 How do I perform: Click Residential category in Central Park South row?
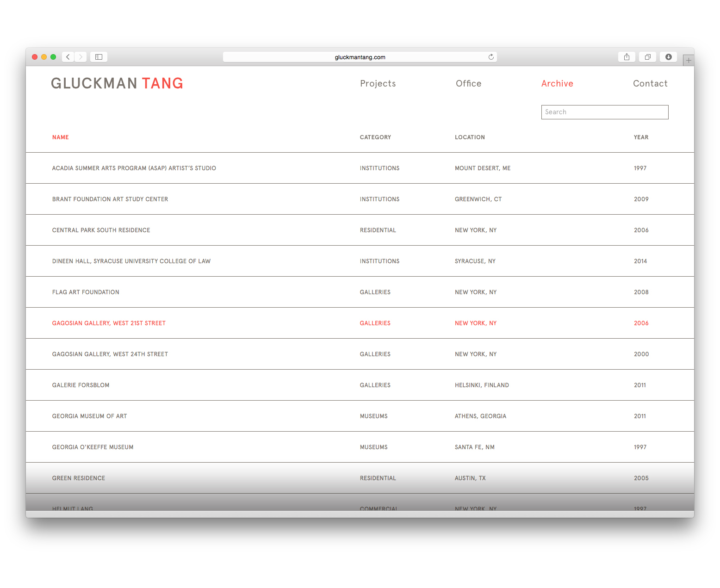[378, 230]
